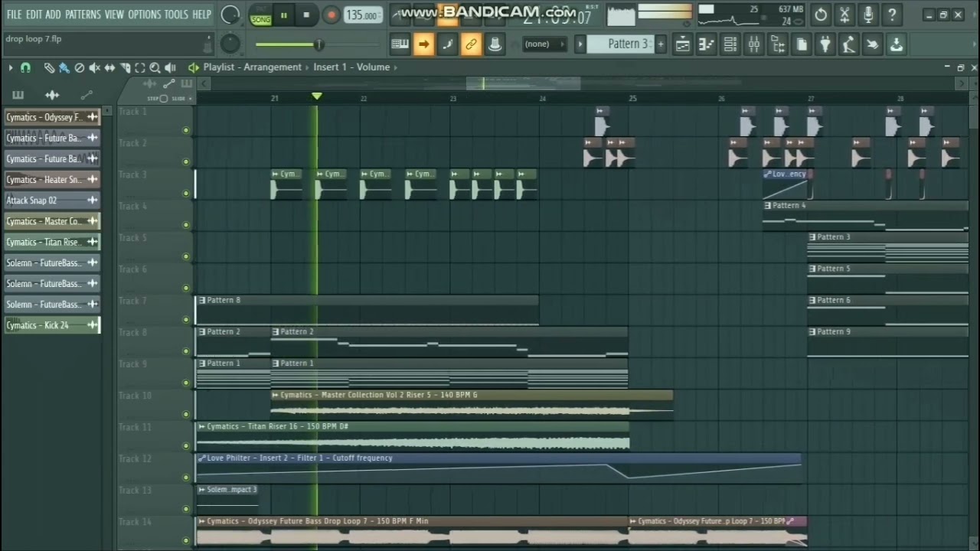Click the 135.000 tempo field
980x551 pixels.
click(362, 15)
